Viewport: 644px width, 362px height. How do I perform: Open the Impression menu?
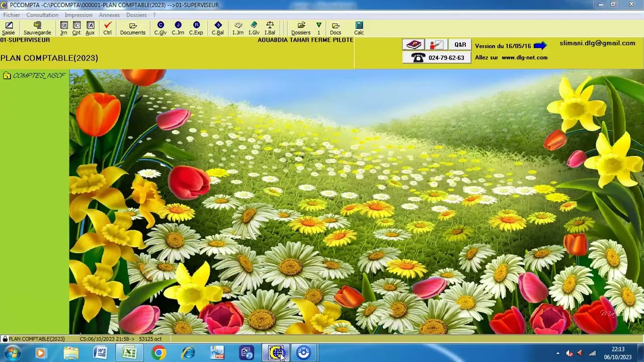[x=78, y=15]
